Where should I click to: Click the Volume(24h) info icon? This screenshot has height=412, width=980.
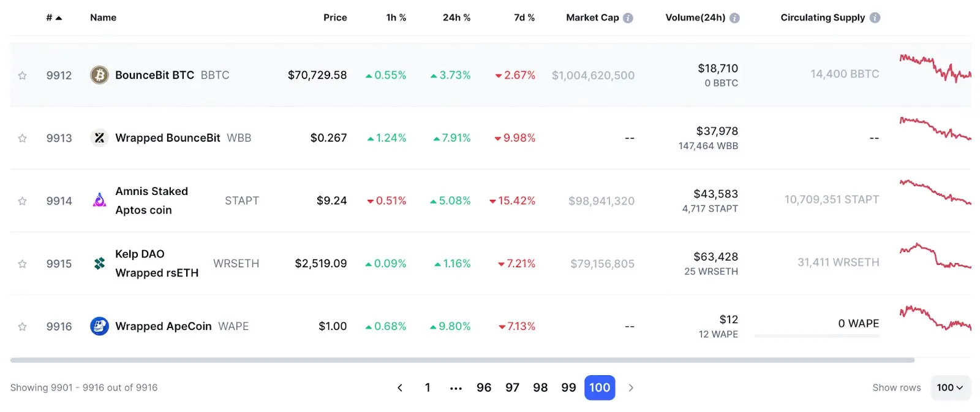pos(734,18)
